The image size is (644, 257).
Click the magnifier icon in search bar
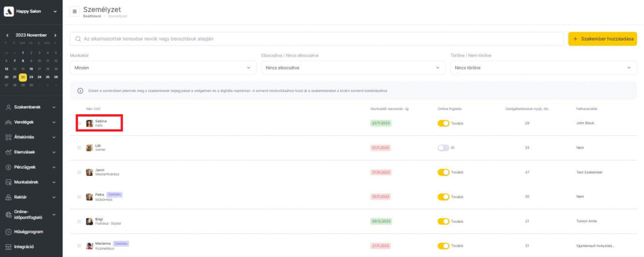tap(78, 39)
